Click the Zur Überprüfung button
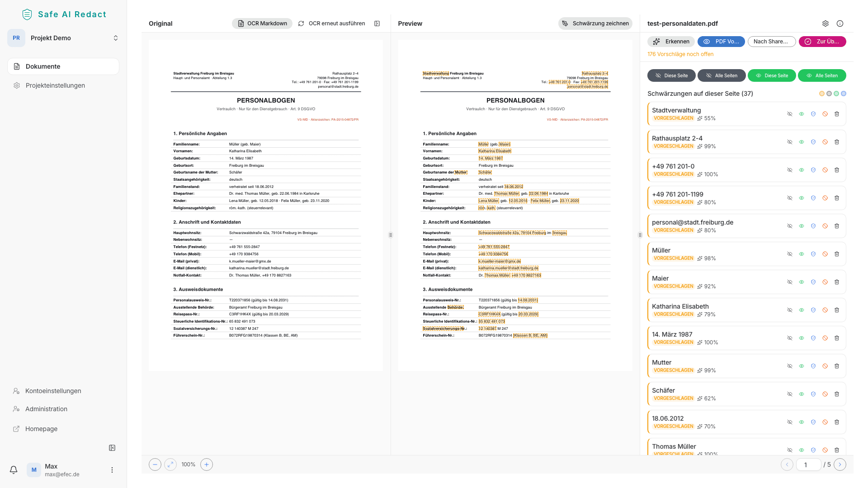 point(822,42)
